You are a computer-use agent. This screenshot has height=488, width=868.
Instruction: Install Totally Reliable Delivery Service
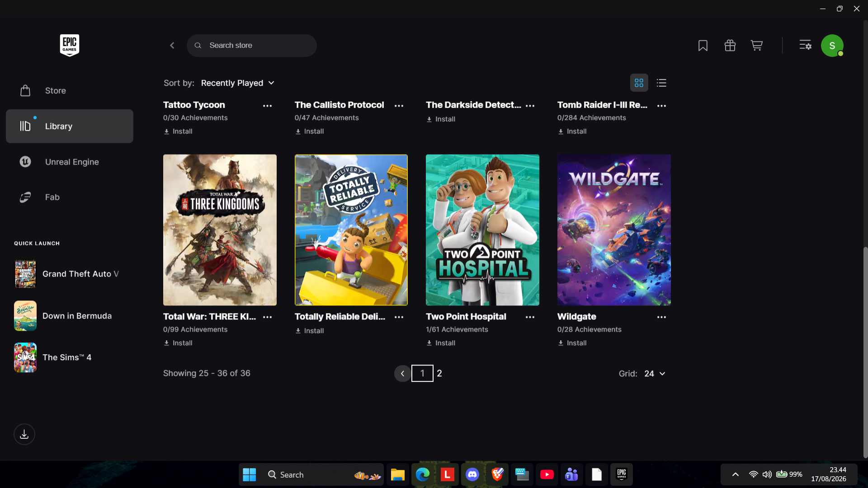[310, 331]
